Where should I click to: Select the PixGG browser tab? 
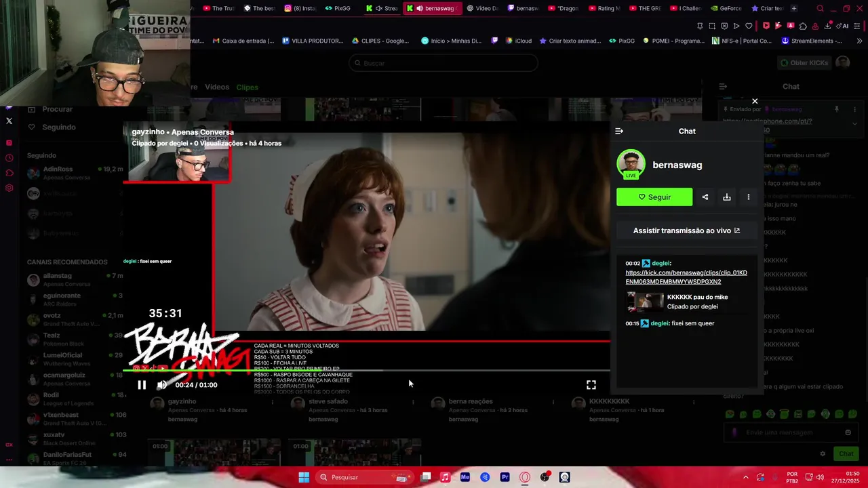pos(338,8)
